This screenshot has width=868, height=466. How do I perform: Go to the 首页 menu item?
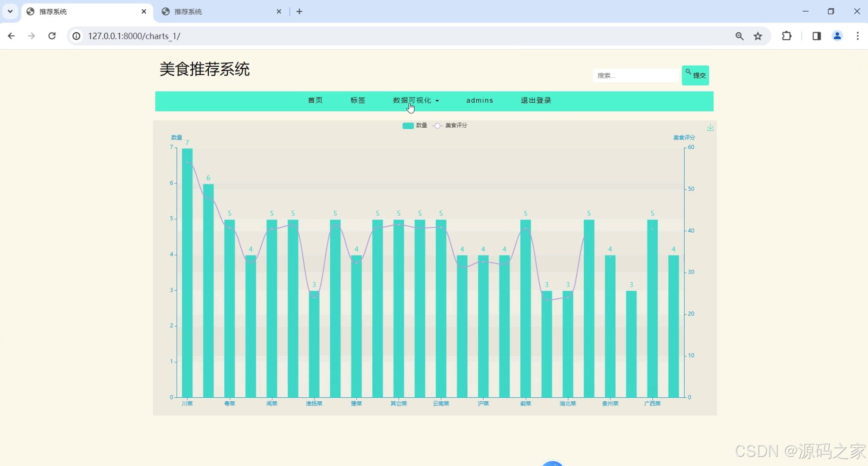coord(315,100)
